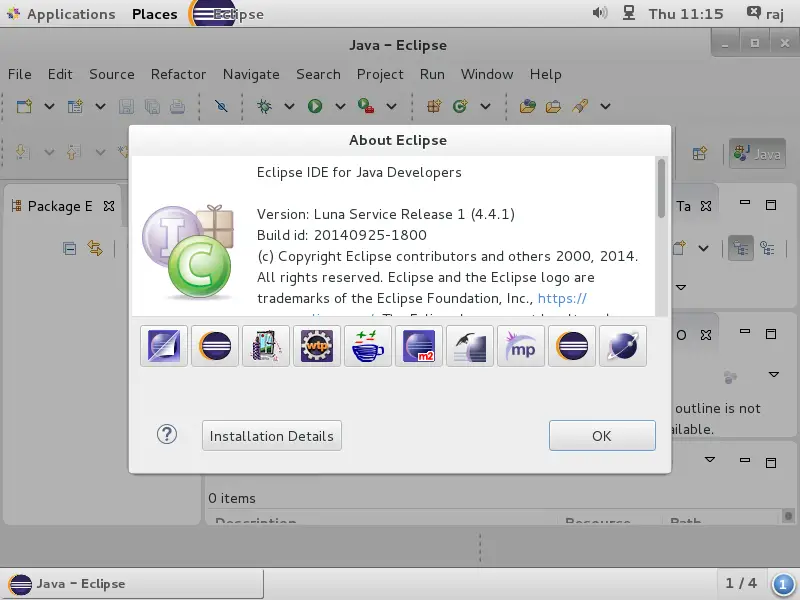Open the Window menu
The height and width of the screenshot is (600, 800).
[487, 74]
